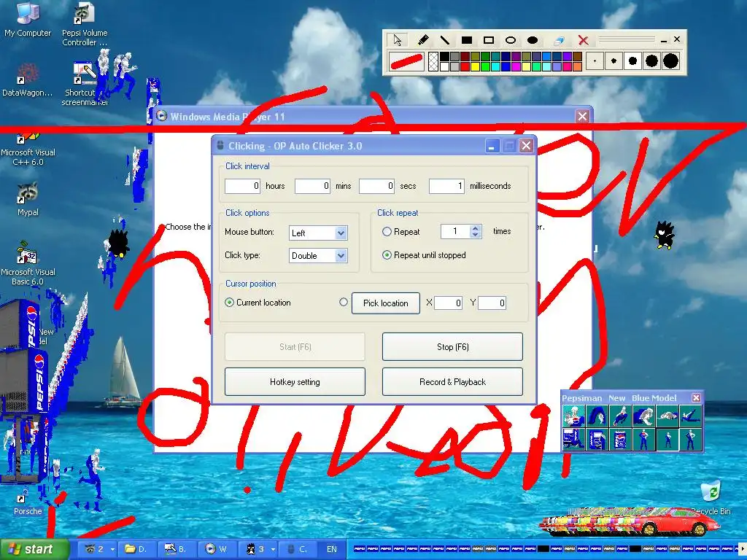Pick the cyan color swatch
Screen dimensions: 747x560
click(495, 66)
